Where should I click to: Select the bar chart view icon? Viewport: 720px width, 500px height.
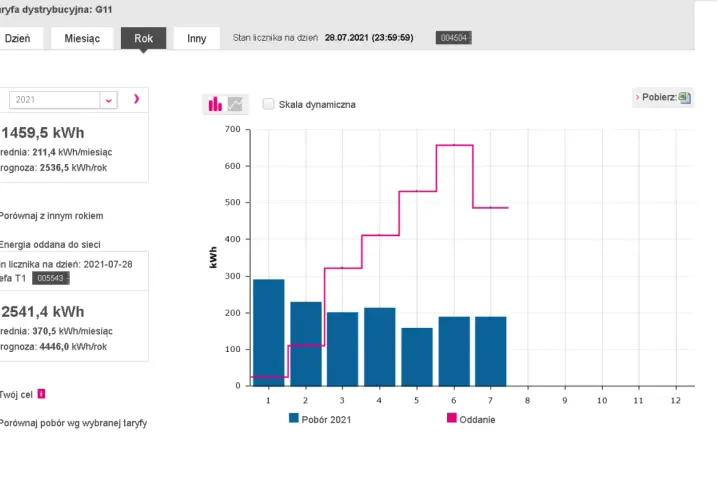point(215,104)
